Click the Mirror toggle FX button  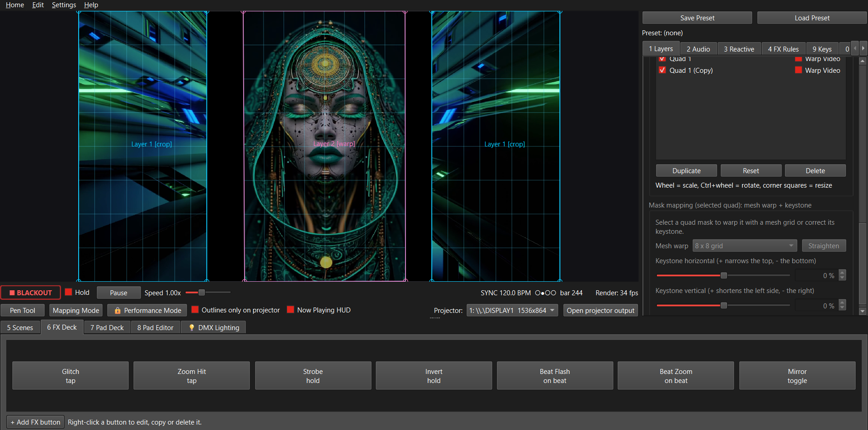(x=797, y=376)
